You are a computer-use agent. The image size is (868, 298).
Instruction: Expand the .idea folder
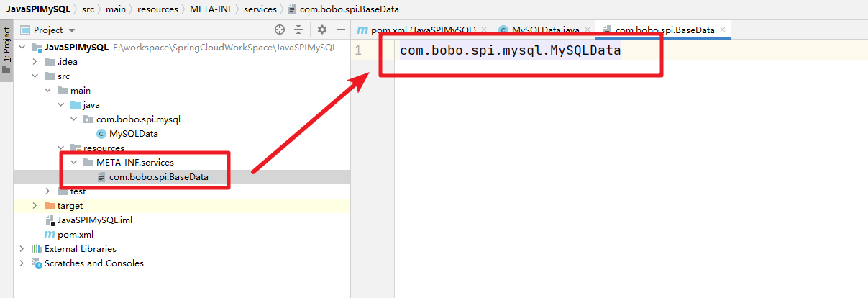(35, 61)
